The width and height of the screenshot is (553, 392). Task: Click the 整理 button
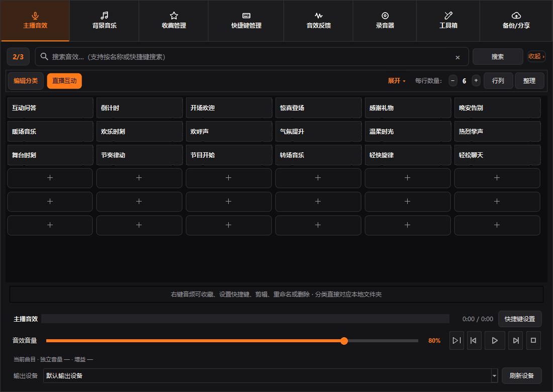coord(529,81)
